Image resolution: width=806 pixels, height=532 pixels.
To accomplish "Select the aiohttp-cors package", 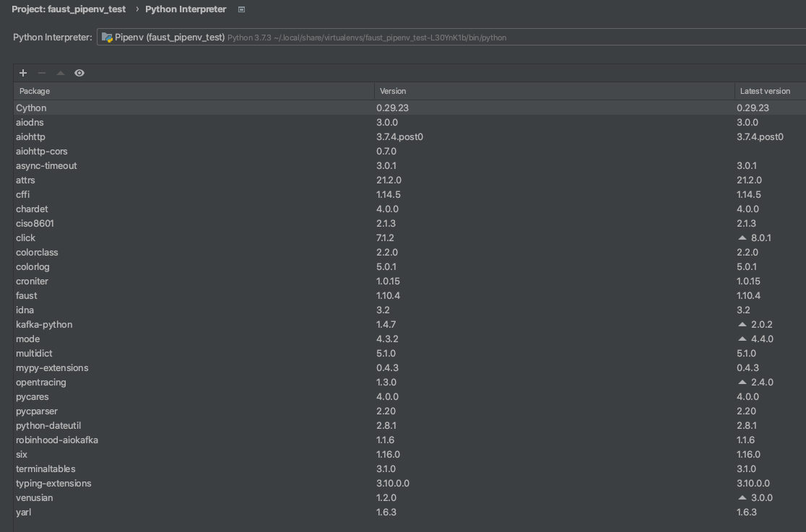I will 42,151.
